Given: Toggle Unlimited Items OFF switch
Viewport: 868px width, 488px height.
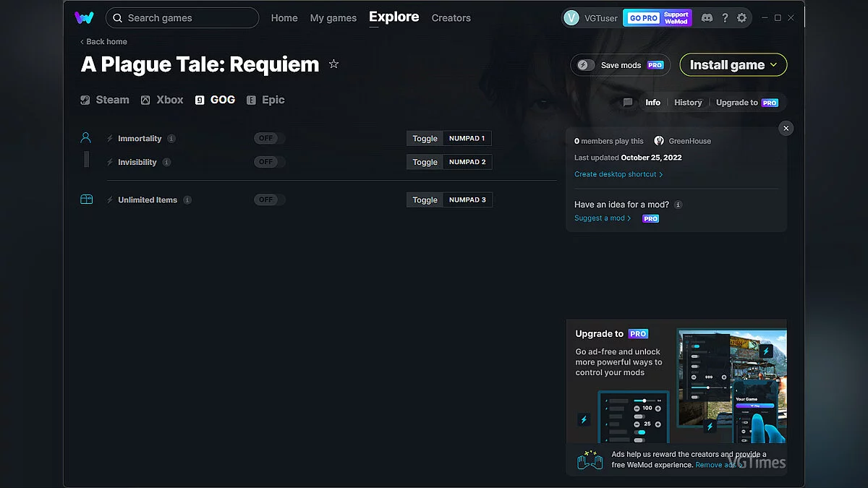Looking at the screenshot, I should (x=269, y=200).
